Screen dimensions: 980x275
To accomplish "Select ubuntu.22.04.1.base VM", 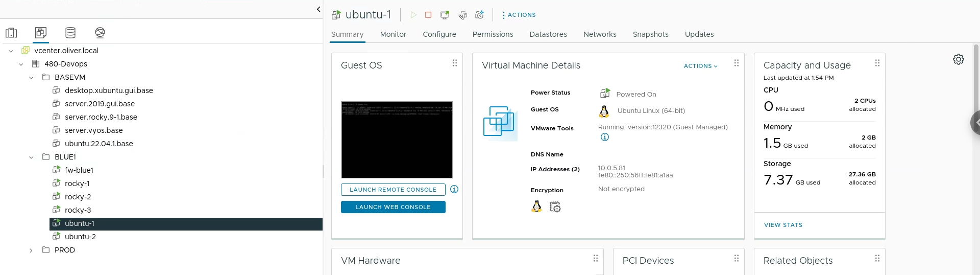I will point(99,144).
